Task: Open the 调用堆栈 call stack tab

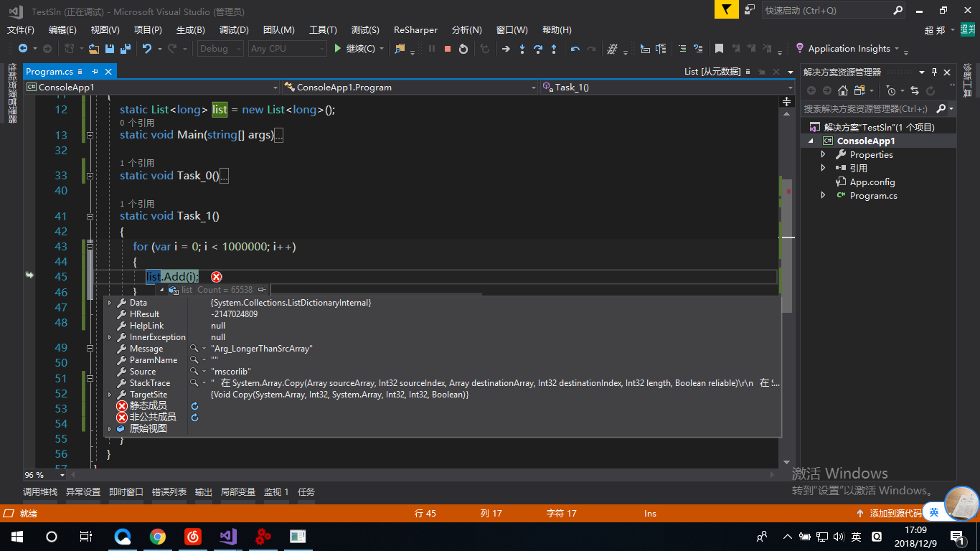Action: tap(40, 492)
